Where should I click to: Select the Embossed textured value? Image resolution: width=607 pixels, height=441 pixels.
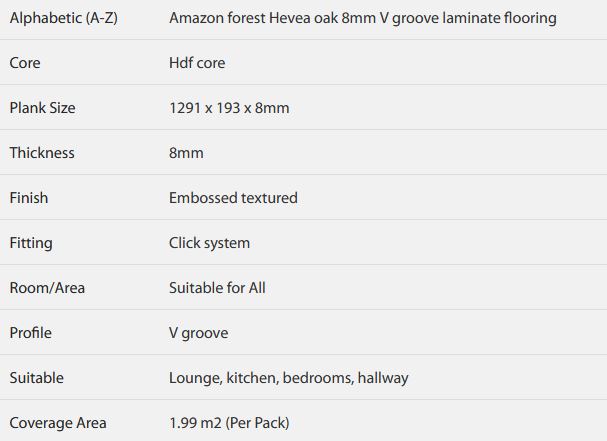click(233, 197)
